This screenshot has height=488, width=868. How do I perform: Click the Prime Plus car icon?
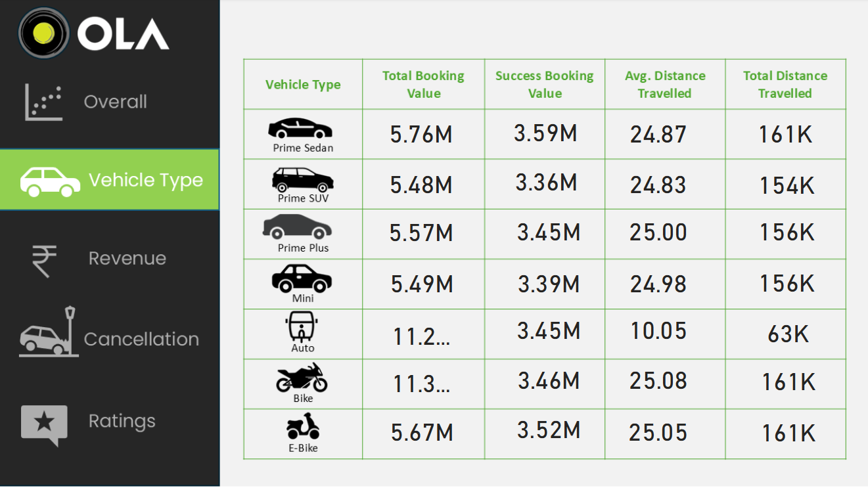pyautogui.click(x=297, y=227)
